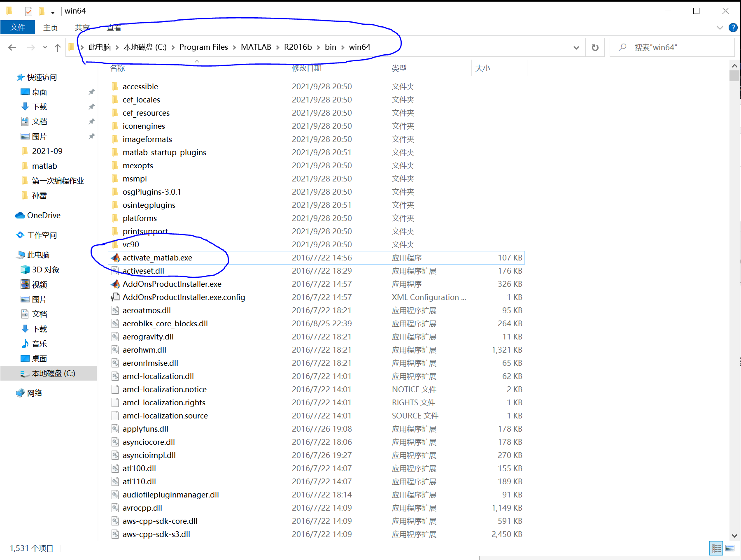Open 3D 对象 under This PC
741x560 pixels.
pyautogui.click(x=46, y=270)
